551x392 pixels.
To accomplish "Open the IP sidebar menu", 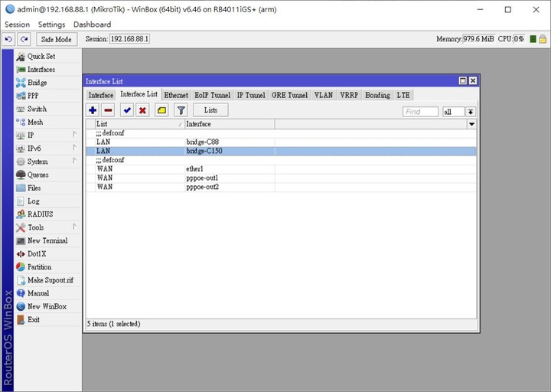I will [47, 136].
